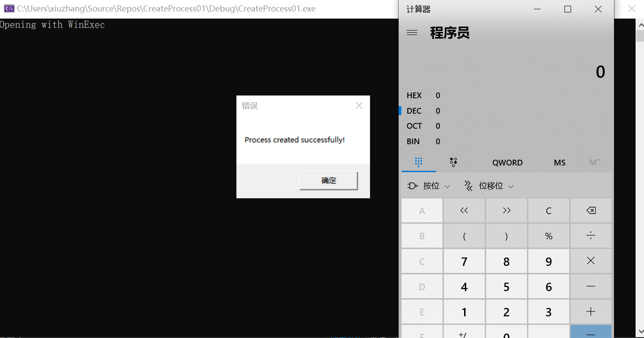
Task: Click the backspace delete icon
Action: coord(591,211)
